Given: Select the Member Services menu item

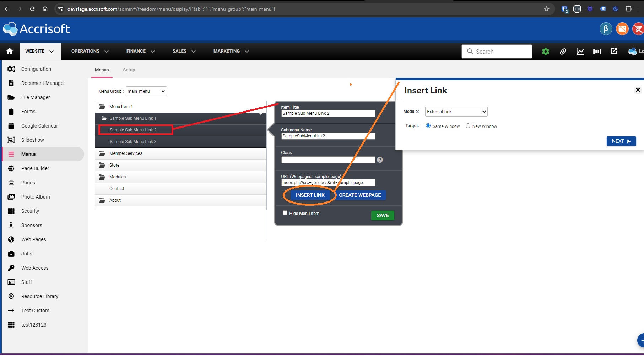Looking at the screenshot, I should [126, 153].
